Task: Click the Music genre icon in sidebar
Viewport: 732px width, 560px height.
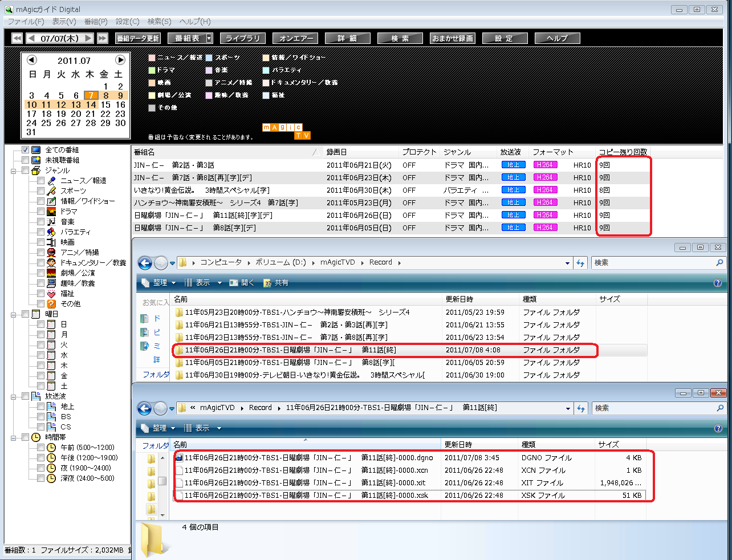Action: 51,222
